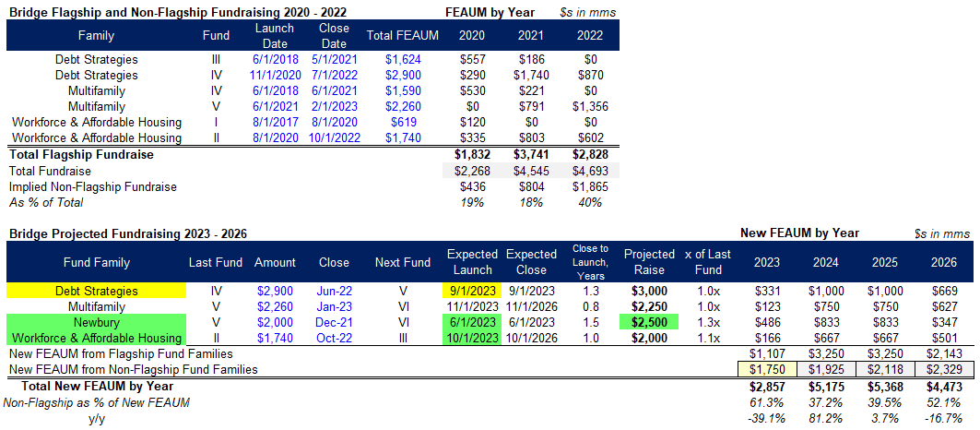Select the 61.3% non-flagship percentage cell
Image resolution: width=980 pixels, height=430 pixels.
coord(768,402)
